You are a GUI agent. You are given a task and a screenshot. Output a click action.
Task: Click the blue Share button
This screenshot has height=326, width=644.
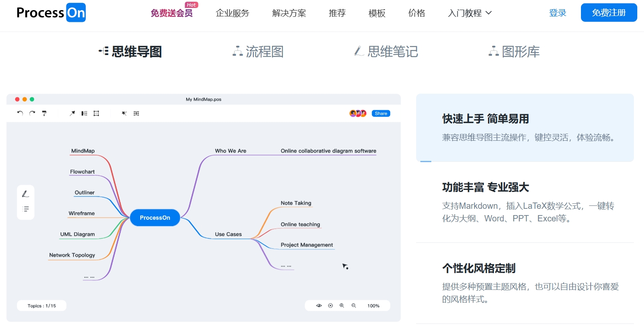pos(381,113)
